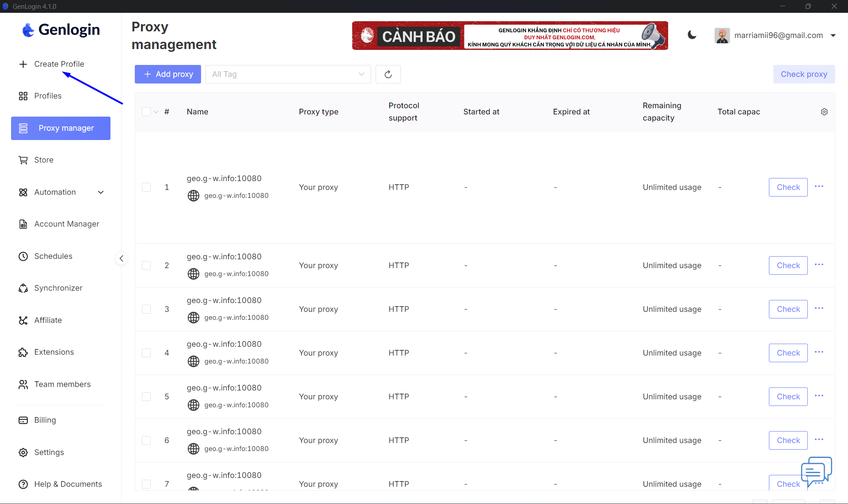Screen dimensions: 848x504
Task: Expand the Automation submenu chevron
Action: point(101,192)
